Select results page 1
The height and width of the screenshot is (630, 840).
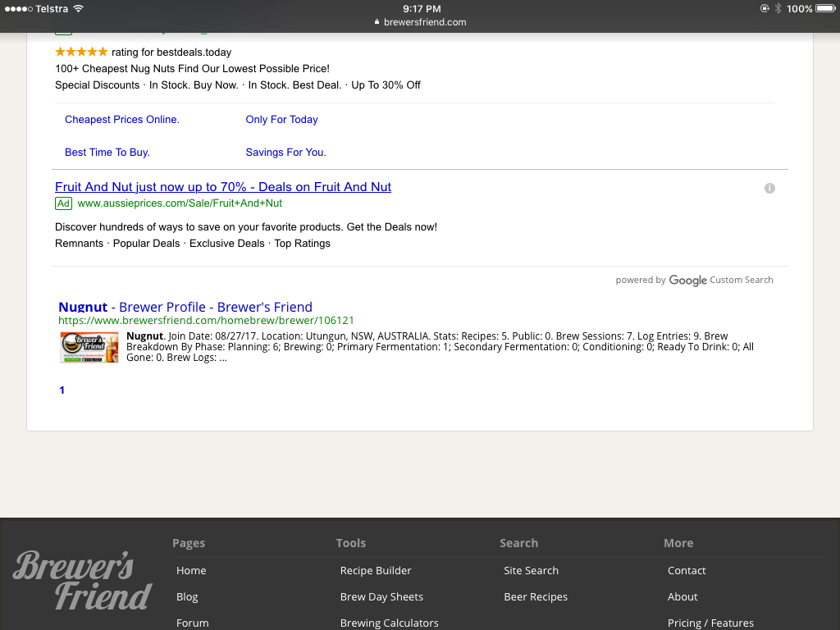tap(62, 390)
